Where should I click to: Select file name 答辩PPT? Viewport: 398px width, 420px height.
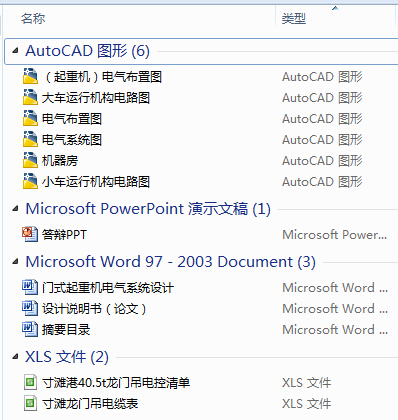pyautogui.click(x=64, y=235)
